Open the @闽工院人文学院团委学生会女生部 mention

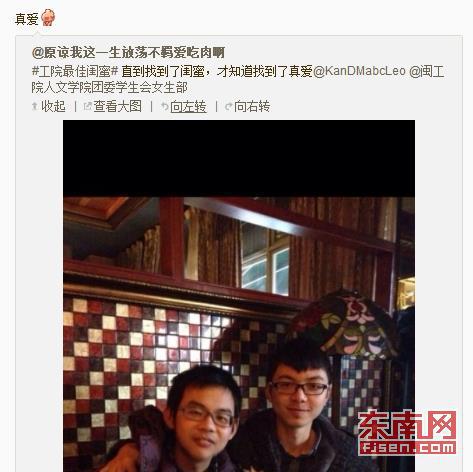[x=238, y=79]
